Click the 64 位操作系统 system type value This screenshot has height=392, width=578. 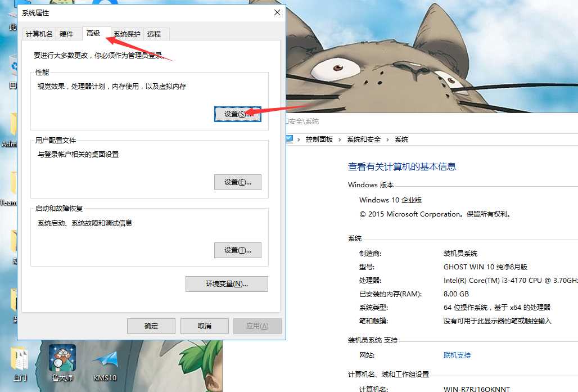[x=497, y=307]
